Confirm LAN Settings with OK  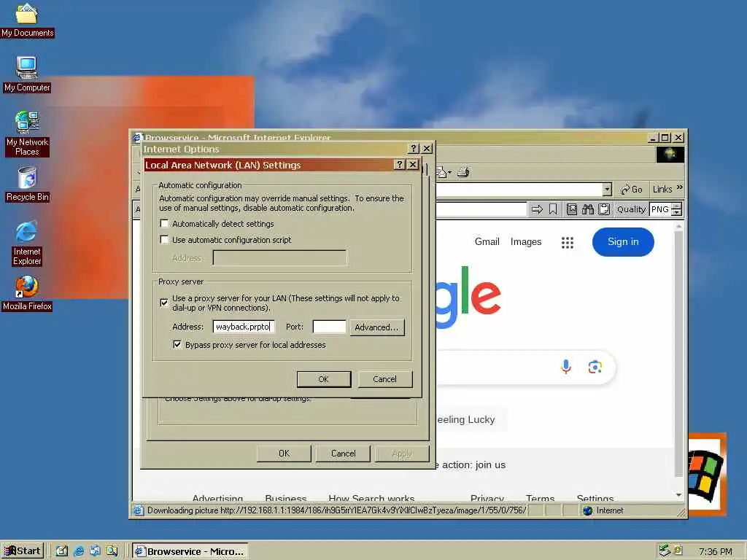(324, 379)
